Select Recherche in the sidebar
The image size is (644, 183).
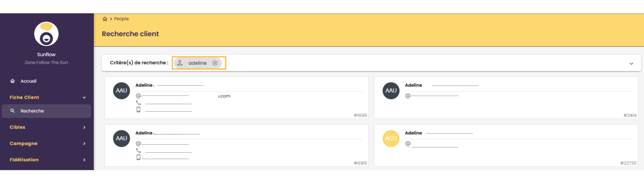(46, 111)
